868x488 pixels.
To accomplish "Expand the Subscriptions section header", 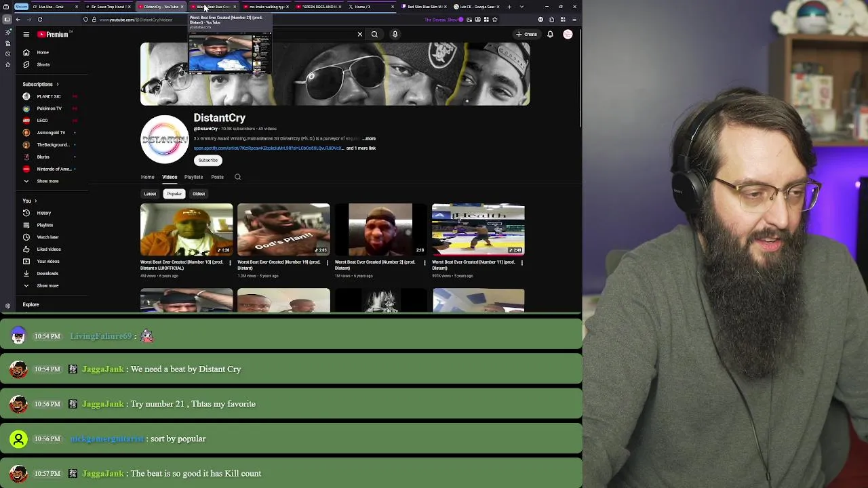I will [41, 84].
